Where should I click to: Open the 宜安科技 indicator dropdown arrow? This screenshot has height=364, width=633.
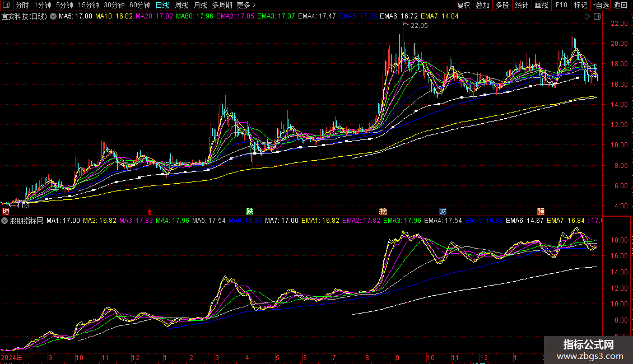point(53,17)
